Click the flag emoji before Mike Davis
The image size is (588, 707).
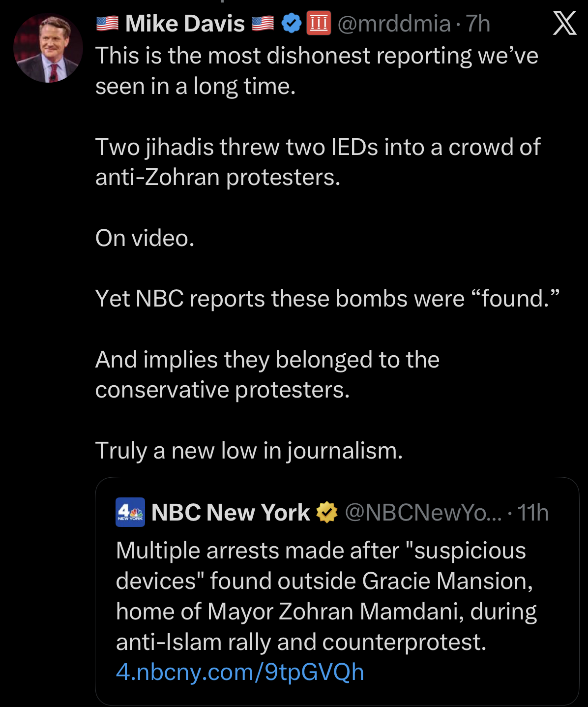(x=107, y=23)
